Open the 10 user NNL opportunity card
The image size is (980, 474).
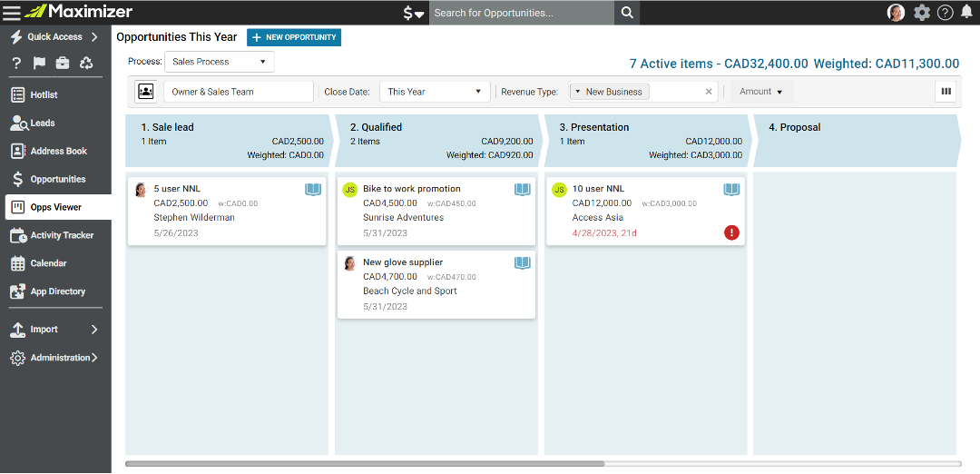[x=645, y=212]
